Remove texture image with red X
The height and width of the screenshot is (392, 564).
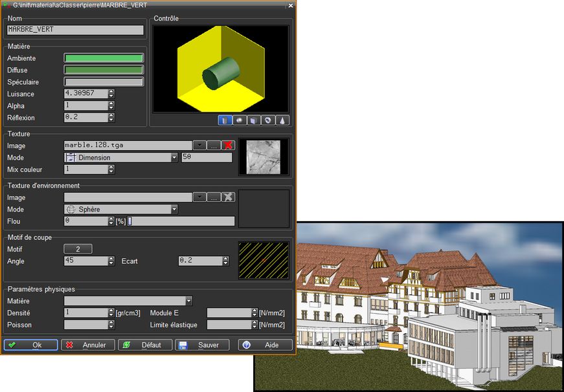(x=228, y=146)
